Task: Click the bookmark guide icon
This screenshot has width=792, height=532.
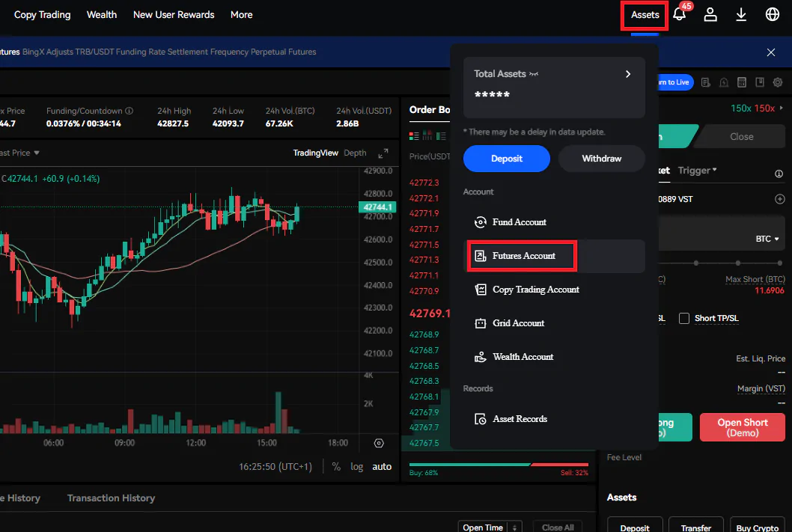Action: [x=759, y=82]
